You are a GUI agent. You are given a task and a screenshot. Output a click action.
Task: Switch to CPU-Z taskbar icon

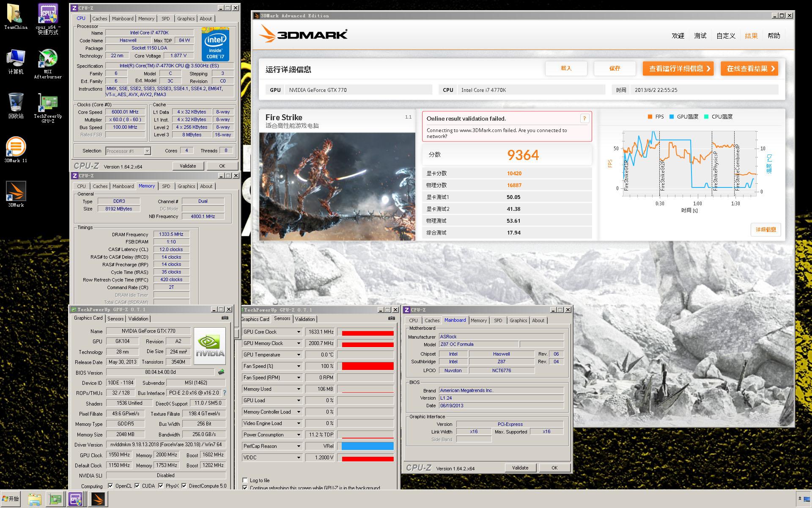coord(76,500)
